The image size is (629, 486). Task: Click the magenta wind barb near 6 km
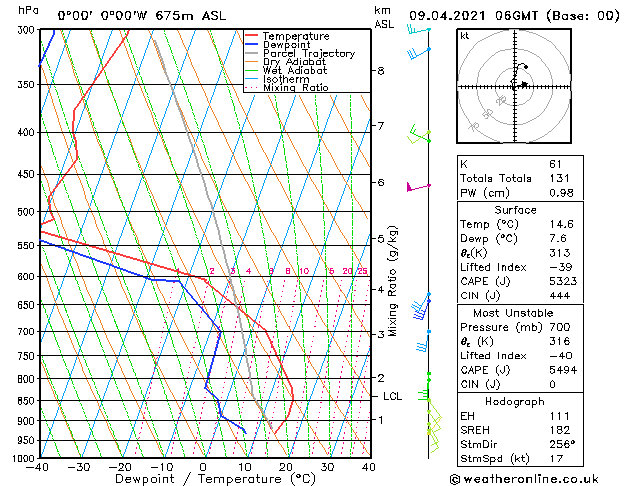pos(418,187)
